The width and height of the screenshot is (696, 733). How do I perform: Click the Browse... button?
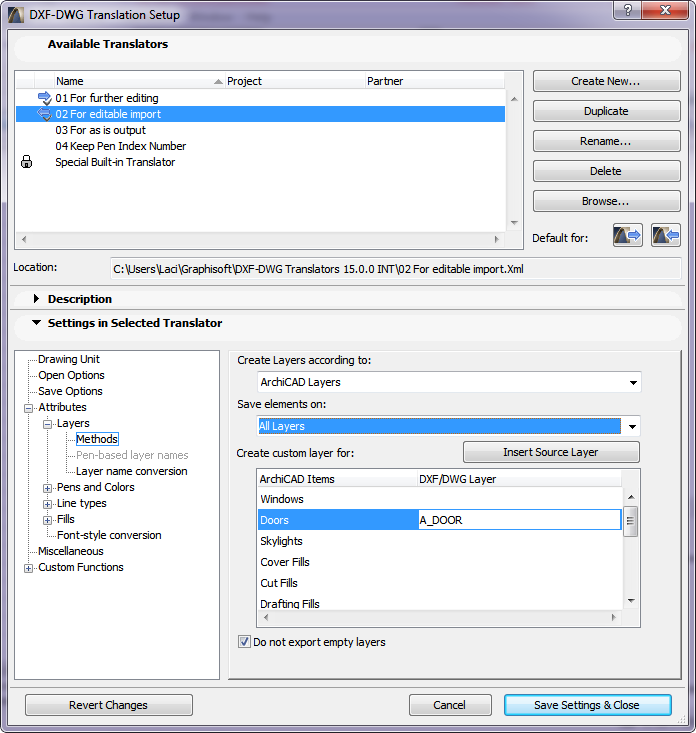[x=606, y=201]
